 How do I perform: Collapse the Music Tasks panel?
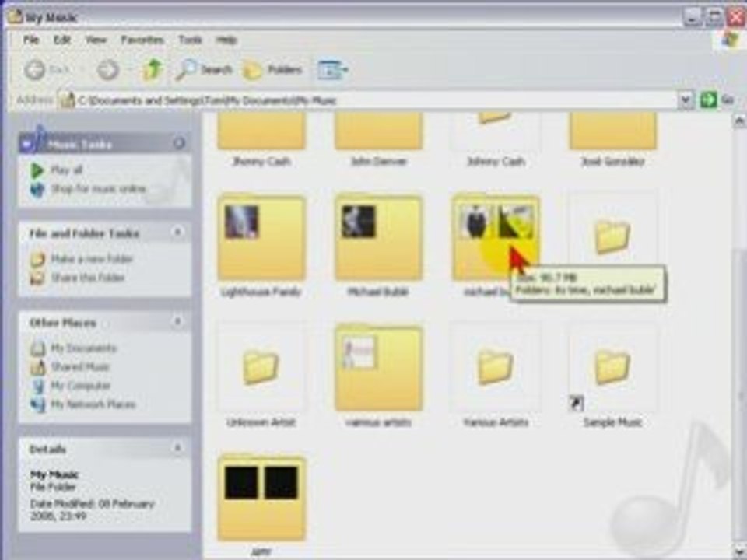tap(179, 143)
